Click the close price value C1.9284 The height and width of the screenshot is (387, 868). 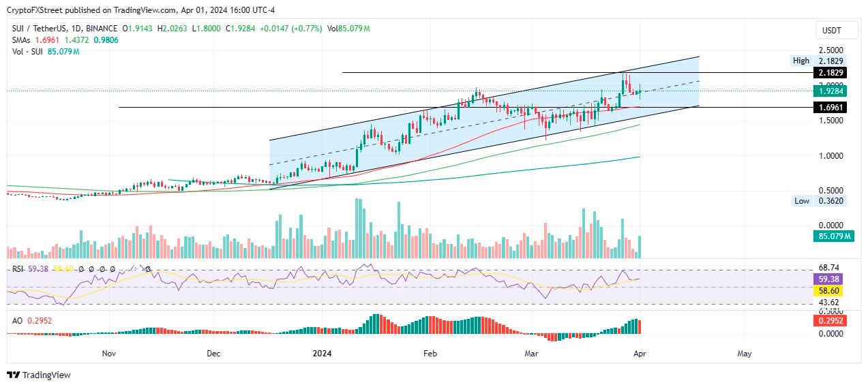point(241,29)
